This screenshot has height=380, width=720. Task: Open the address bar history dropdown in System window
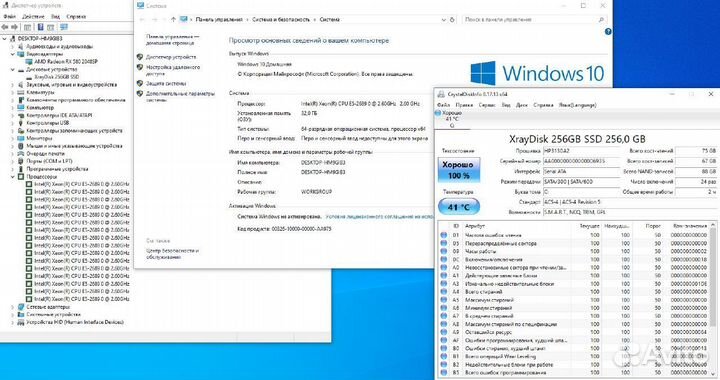pos(444,19)
